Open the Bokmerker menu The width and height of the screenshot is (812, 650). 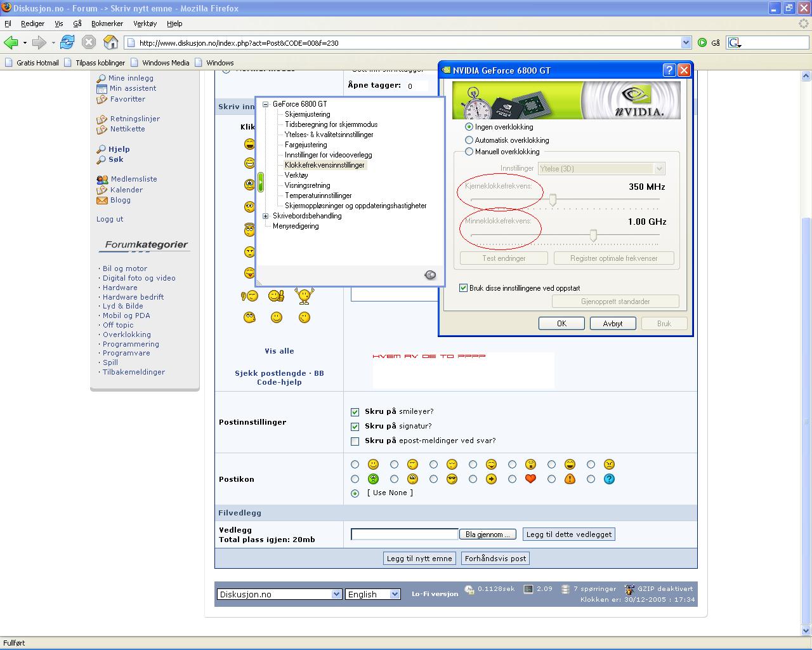[107, 23]
